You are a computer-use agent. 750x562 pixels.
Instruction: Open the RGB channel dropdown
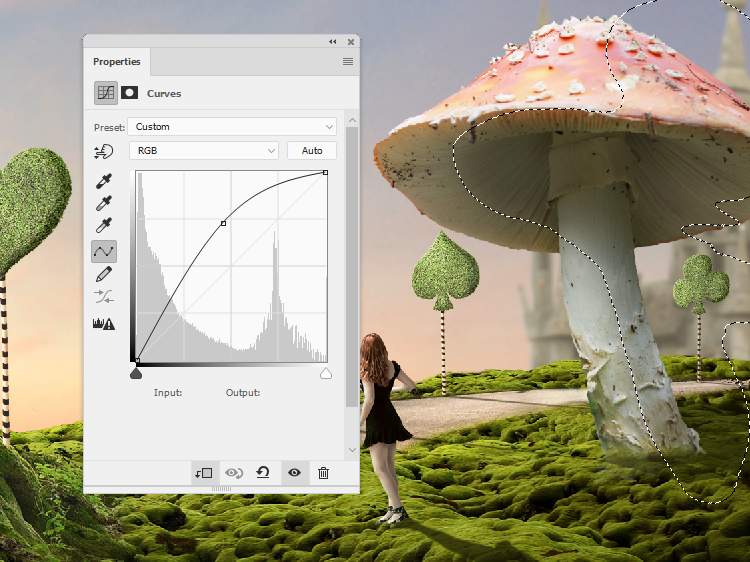coord(203,151)
